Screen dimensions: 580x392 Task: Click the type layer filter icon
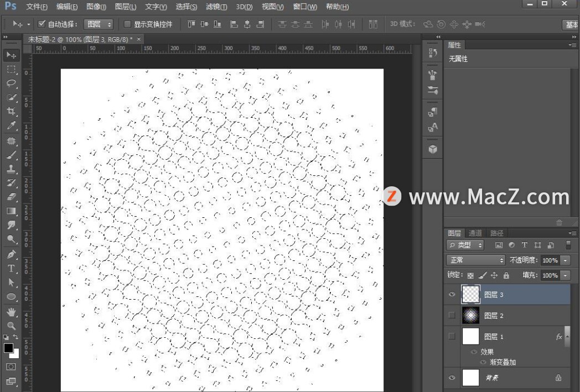(x=524, y=244)
